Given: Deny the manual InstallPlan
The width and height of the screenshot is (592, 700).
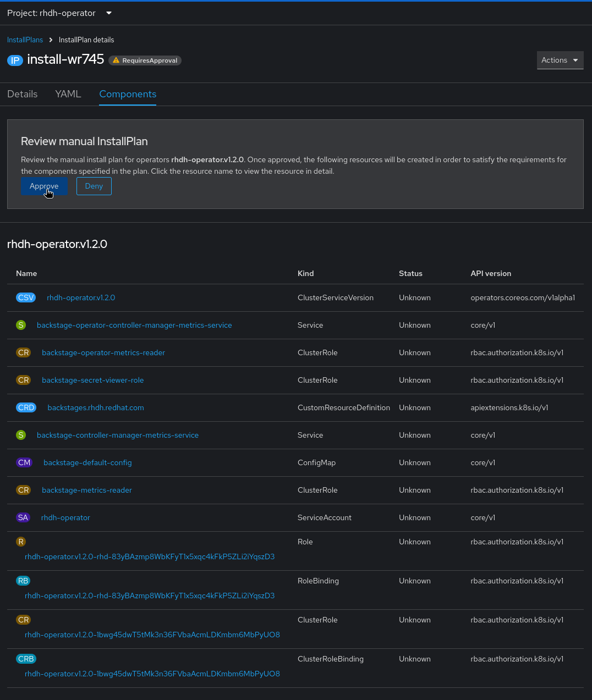Looking at the screenshot, I should 94,186.
